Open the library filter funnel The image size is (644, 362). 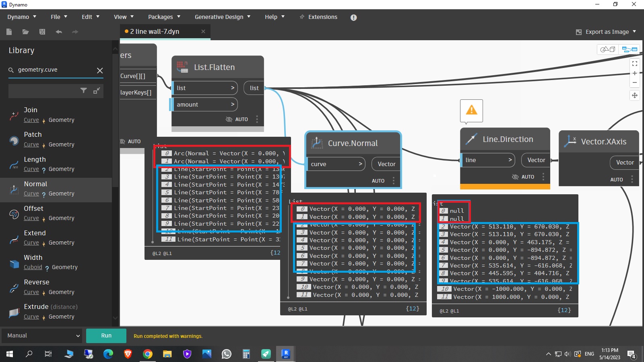(x=84, y=90)
